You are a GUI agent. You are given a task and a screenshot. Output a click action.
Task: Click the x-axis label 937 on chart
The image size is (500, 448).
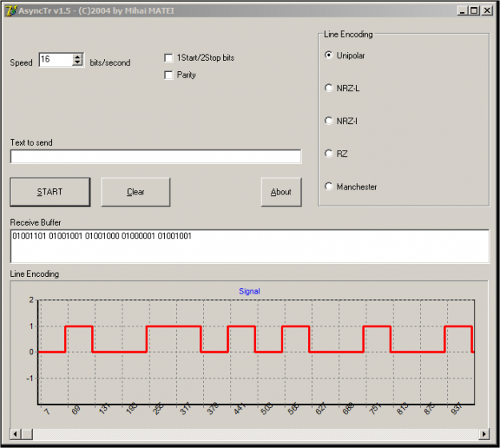[x=456, y=409]
